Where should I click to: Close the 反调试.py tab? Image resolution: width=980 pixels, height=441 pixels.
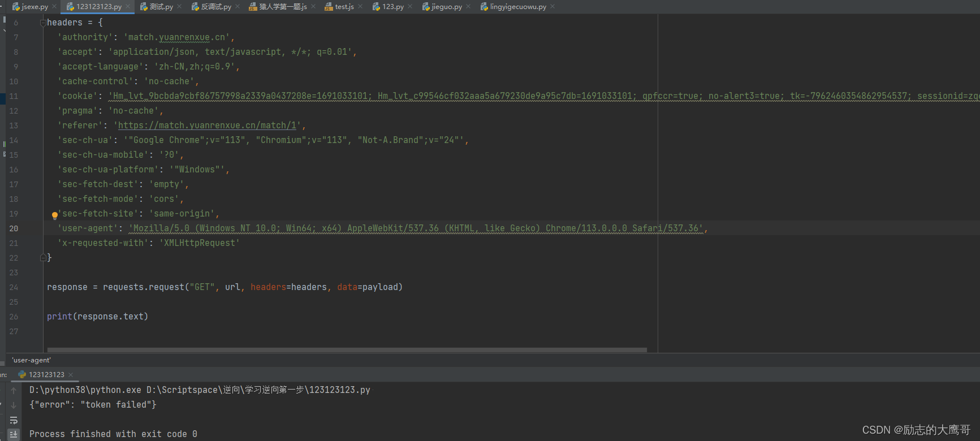[238, 7]
